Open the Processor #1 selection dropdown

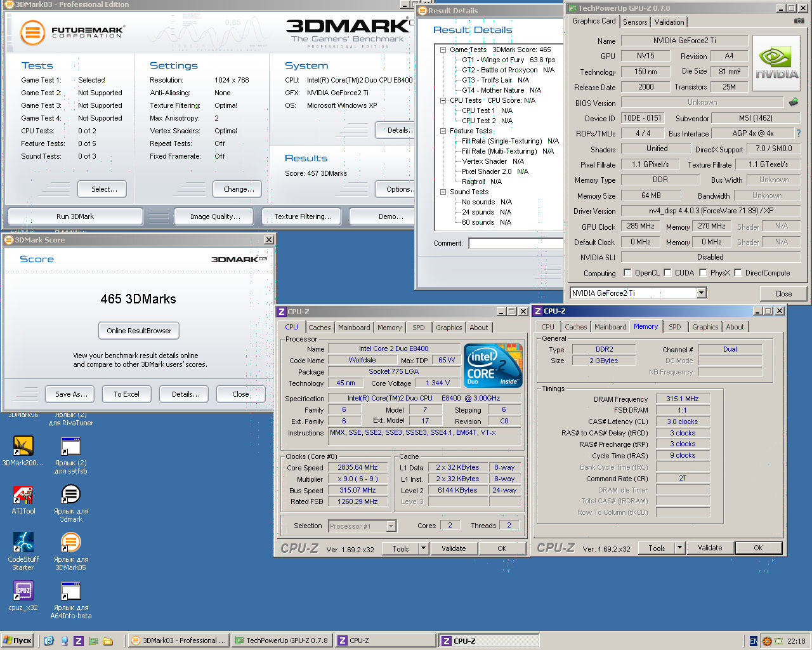391,526
